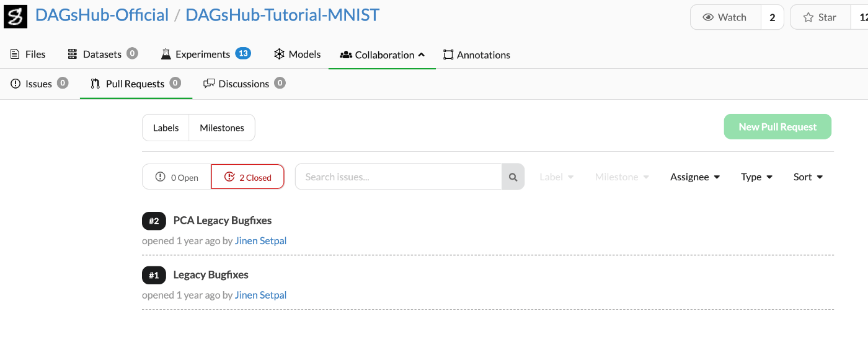The width and height of the screenshot is (868, 363).
Task: Open the Datasets tab
Action: coord(102,55)
